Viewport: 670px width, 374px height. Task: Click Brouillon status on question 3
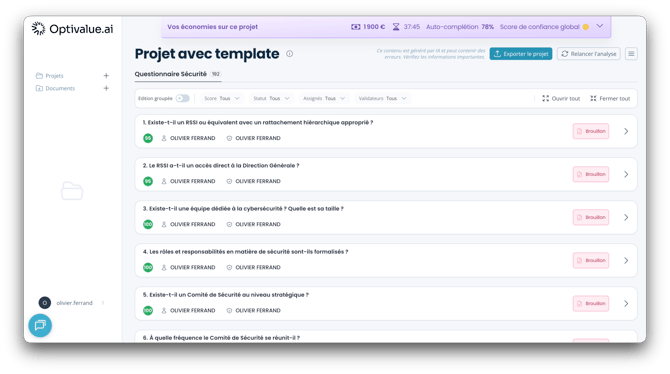(591, 218)
